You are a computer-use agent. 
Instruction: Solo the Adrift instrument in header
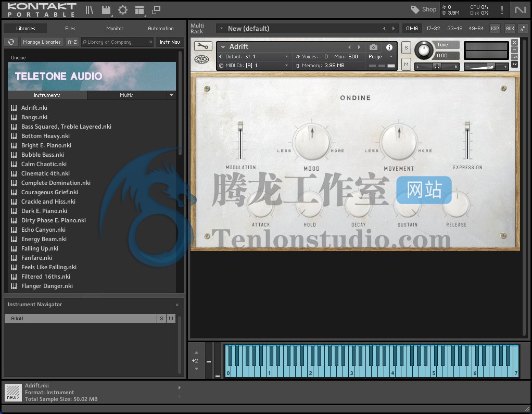point(406,47)
